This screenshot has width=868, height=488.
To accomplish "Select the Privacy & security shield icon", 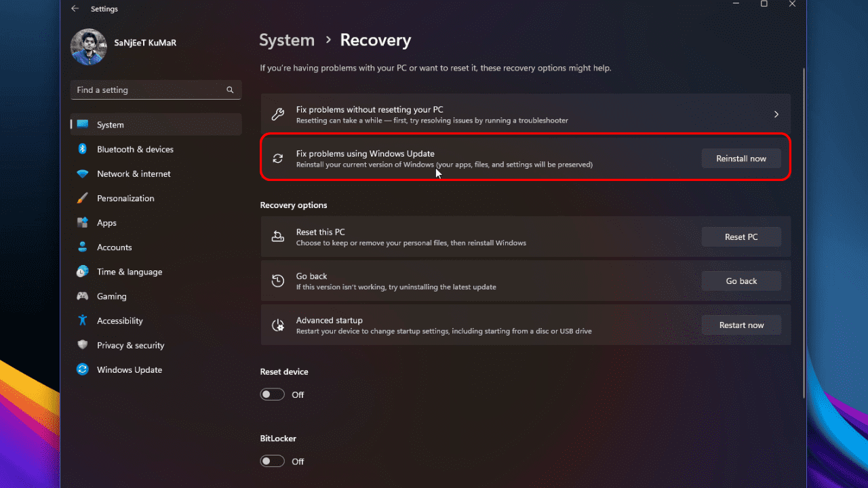I will 82,345.
